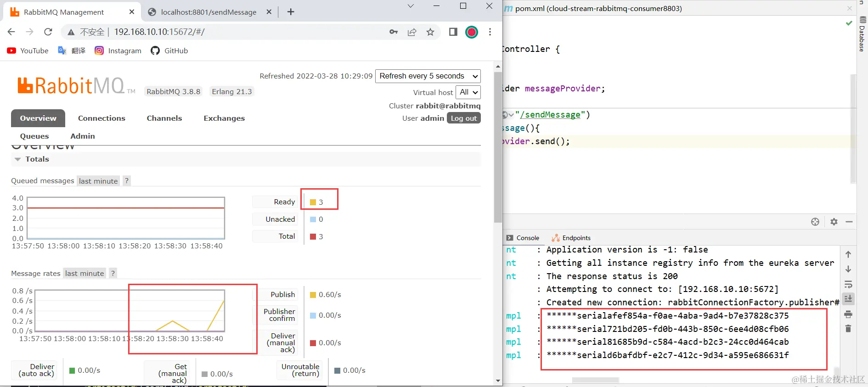
Task: Click /sendMessage mapping link in IDE
Action: [550, 115]
